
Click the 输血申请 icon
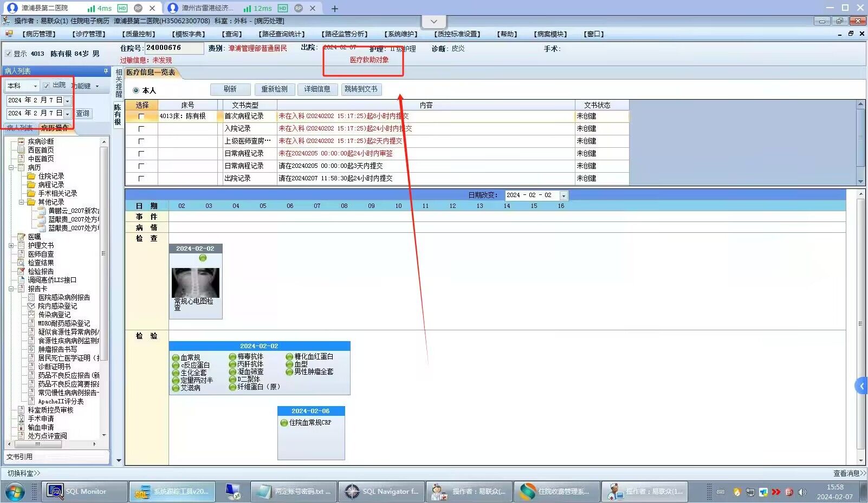21,427
